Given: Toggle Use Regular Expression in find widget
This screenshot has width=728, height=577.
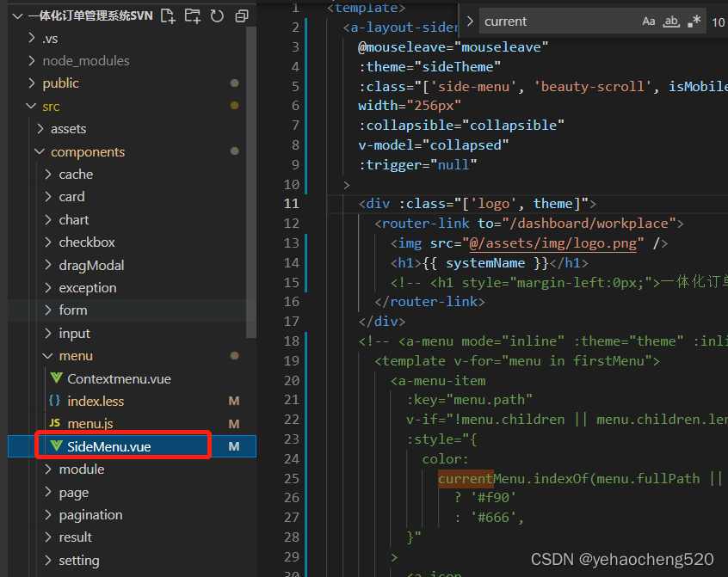Looking at the screenshot, I should click(x=694, y=21).
